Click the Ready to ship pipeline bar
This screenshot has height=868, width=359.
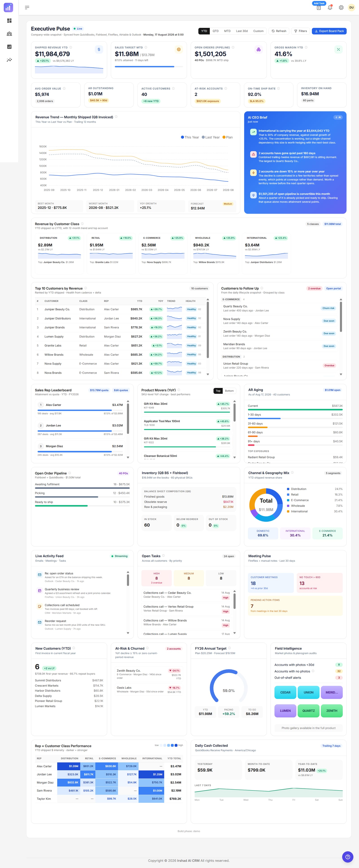[x=82, y=506]
